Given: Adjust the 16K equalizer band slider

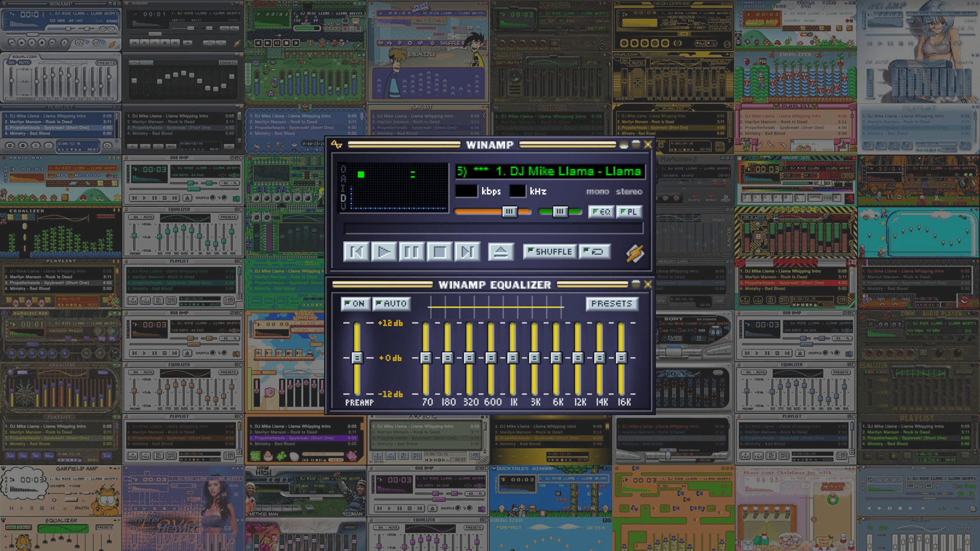Looking at the screenshot, I should [x=621, y=358].
